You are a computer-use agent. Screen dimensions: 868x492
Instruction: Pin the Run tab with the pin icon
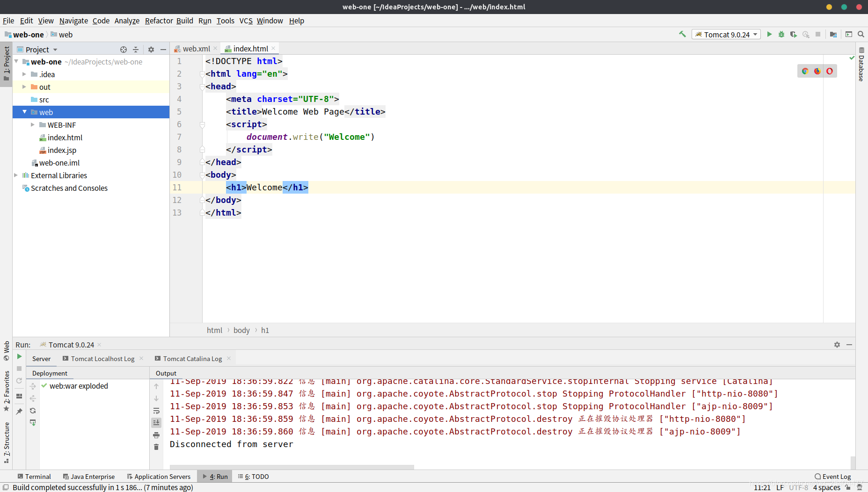19,411
